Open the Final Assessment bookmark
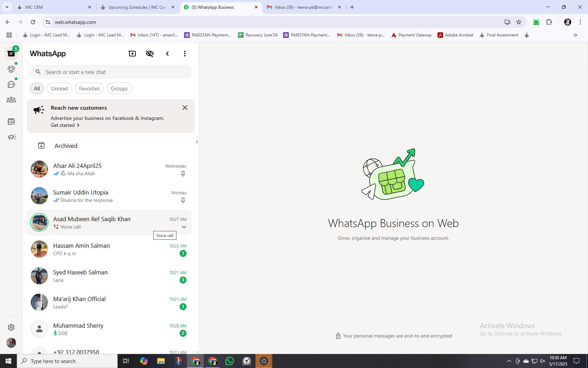Screen dimensions: 588x368 point(499,35)
